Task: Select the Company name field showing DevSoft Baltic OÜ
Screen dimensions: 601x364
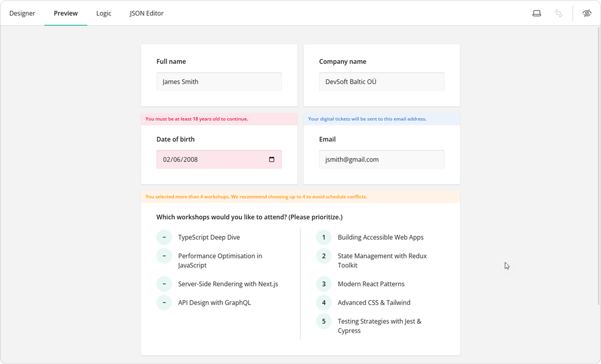Action: [x=381, y=82]
